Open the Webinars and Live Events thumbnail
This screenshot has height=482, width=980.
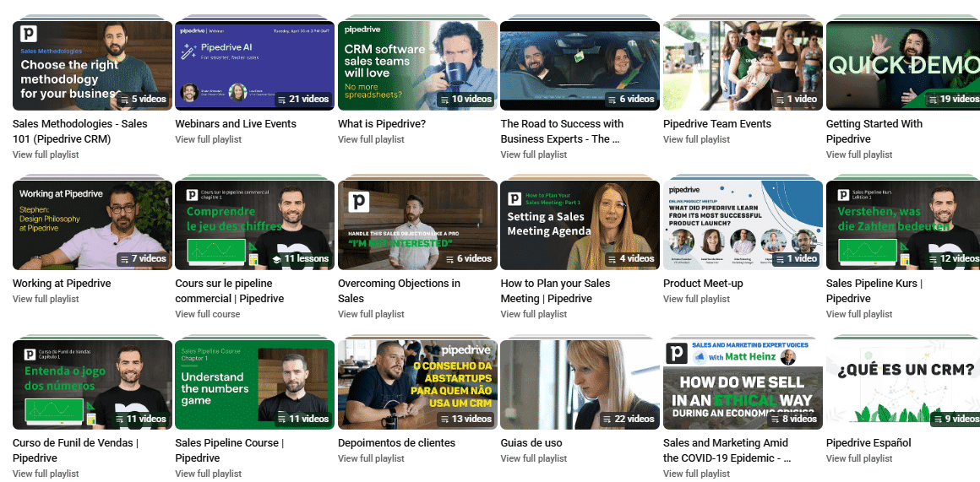pyautogui.click(x=255, y=66)
